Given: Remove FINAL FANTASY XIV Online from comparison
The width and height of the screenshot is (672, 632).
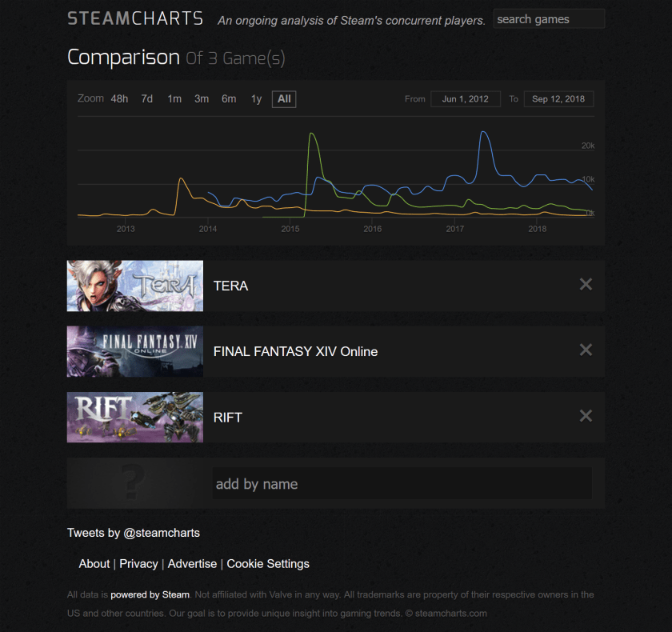Looking at the screenshot, I should coord(586,350).
